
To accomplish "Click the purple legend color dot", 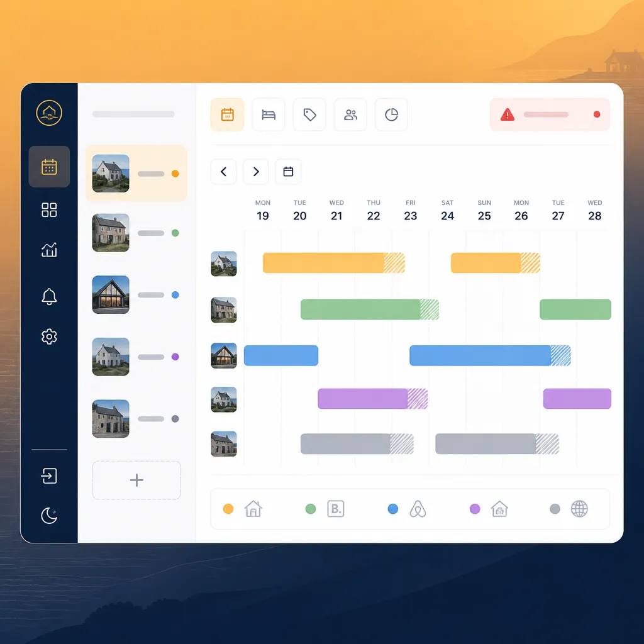I will tap(475, 509).
